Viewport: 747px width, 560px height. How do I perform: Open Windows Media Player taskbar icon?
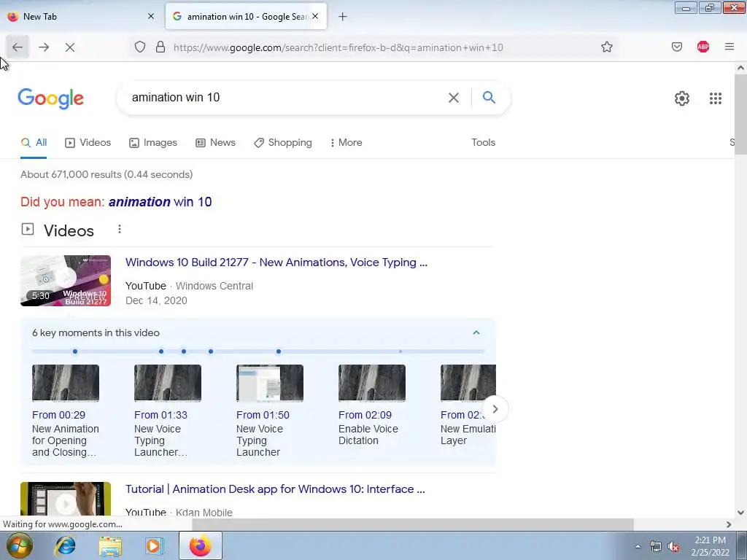(x=153, y=545)
